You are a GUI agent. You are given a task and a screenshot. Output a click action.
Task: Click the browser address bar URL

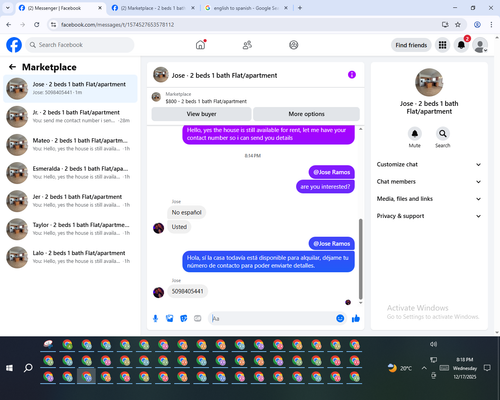pos(117,25)
